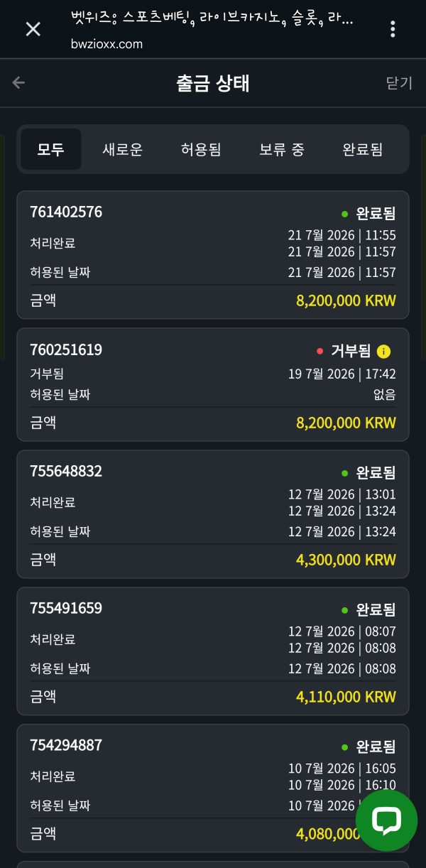Click the 4,300,000 KRW amount

tap(346, 560)
